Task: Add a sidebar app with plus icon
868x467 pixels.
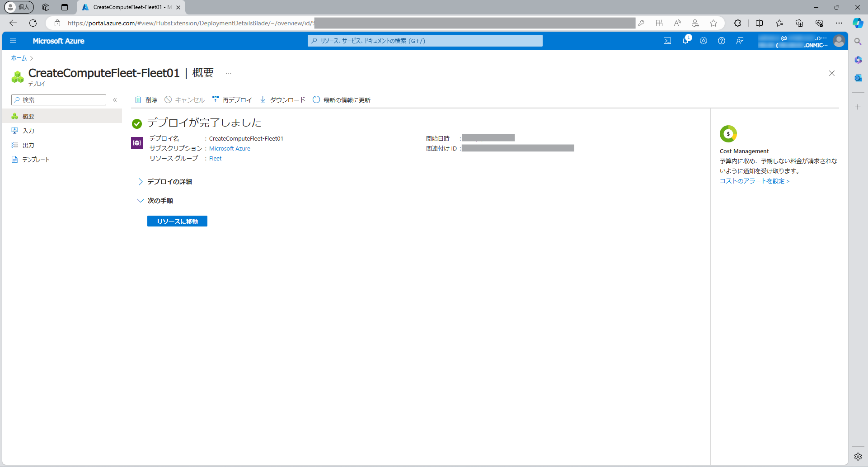Action: tap(858, 107)
